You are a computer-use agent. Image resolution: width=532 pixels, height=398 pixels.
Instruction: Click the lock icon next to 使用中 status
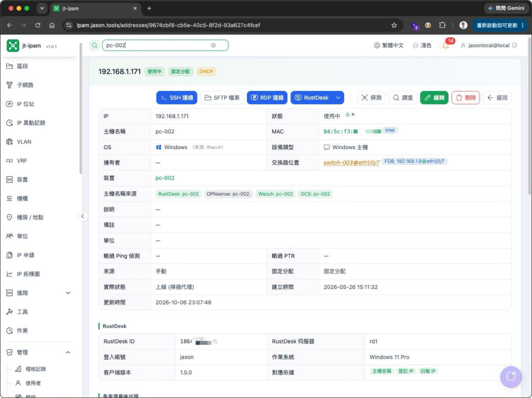coord(348,115)
